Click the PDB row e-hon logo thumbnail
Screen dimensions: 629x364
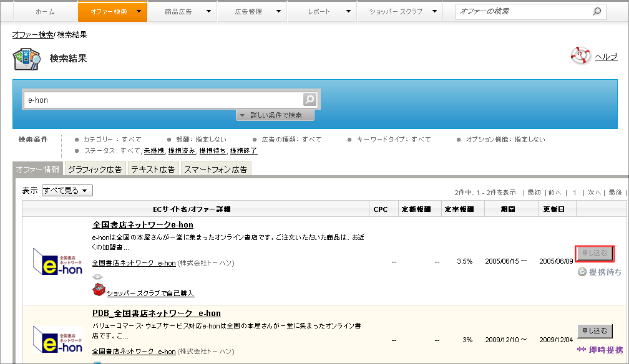click(58, 340)
